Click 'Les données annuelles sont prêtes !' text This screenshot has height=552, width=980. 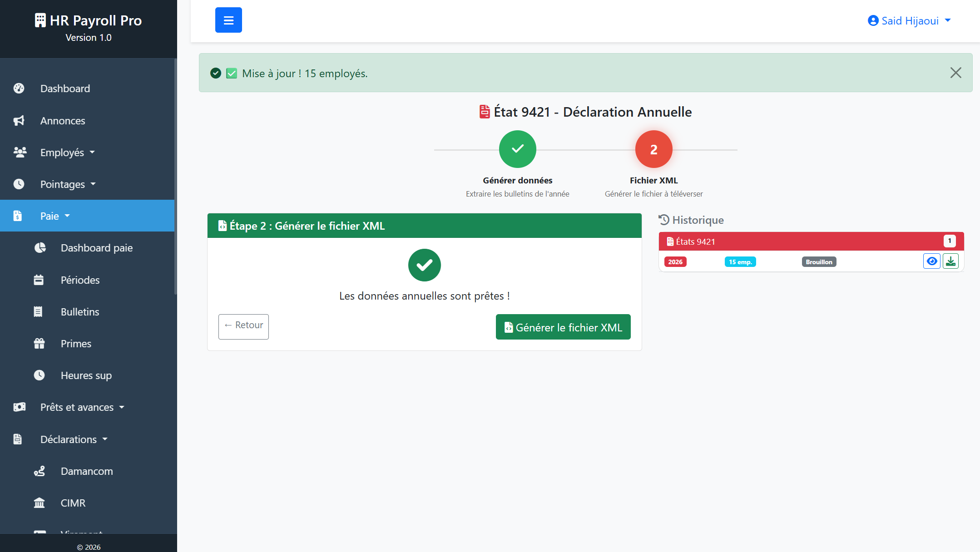(424, 296)
